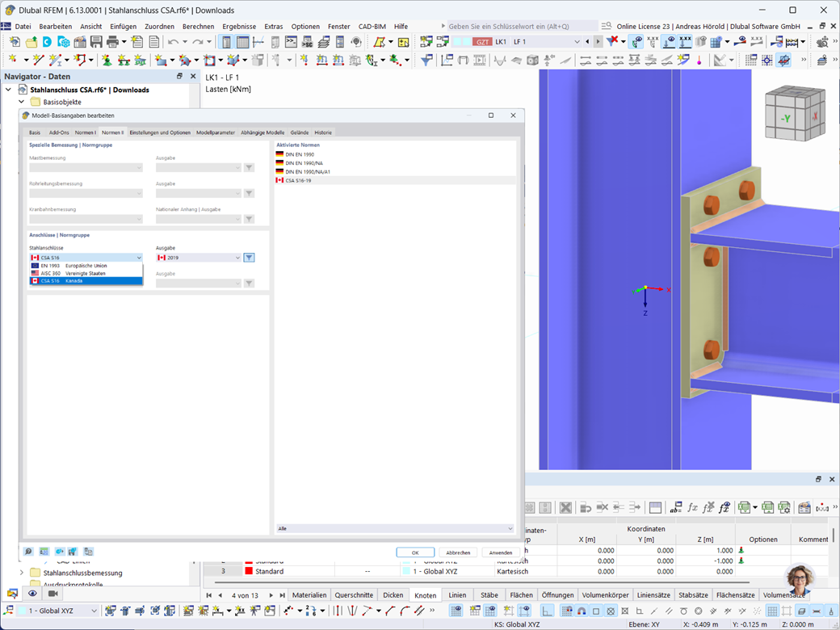840x630 pixels.
Task: Toggle the Navigator panel toolbar icon
Action: click(x=226, y=42)
